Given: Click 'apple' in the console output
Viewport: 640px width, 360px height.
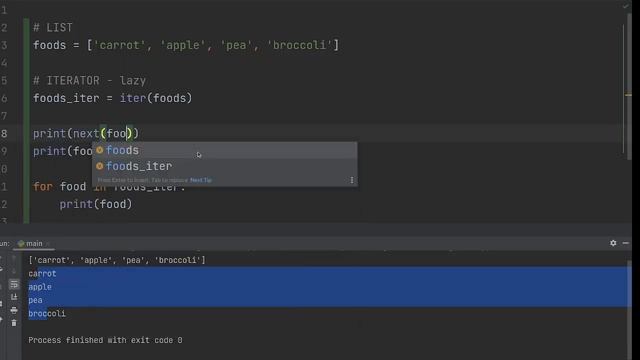Looking at the screenshot, I should pos(40,287).
